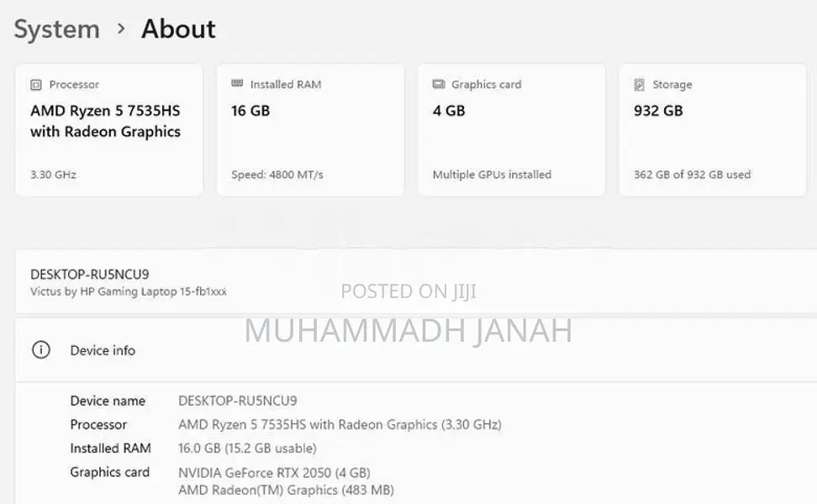Click the breadcrumb chevron after System
The width and height of the screenshot is (817, 504).
[121, 29]
